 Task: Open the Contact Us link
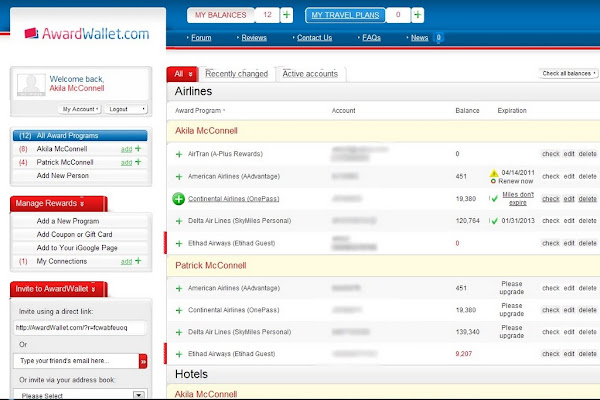pyautogui.click(x=315, y=38)
